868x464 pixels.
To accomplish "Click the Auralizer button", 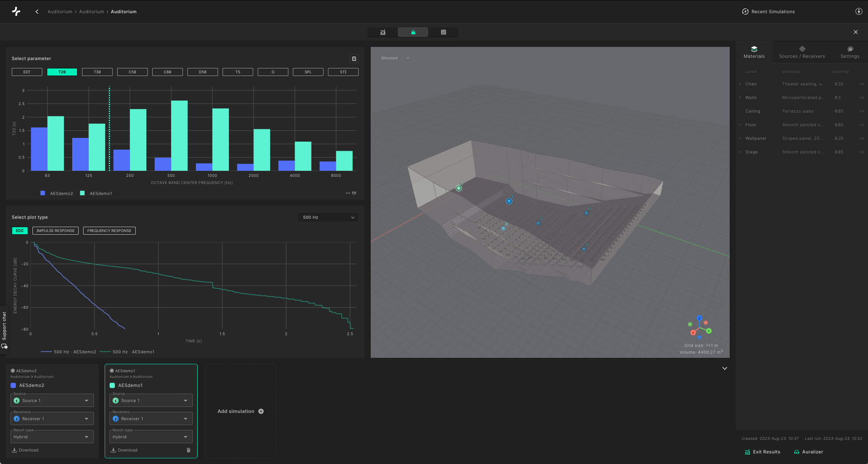I will click(808, 452).
